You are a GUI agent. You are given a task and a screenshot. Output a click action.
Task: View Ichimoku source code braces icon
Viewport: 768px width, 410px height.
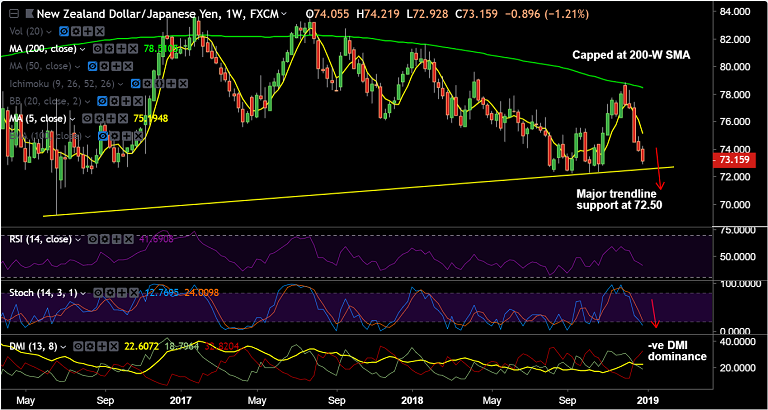point(160,84)
